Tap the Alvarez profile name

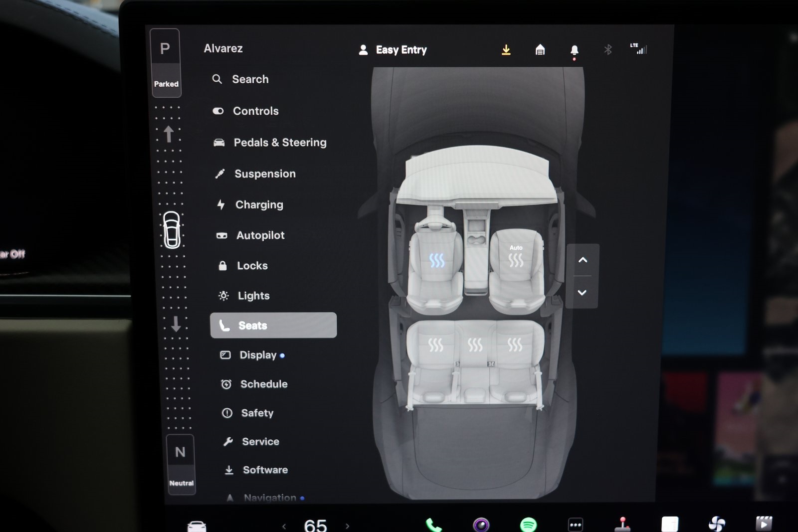(x=223, y=48)
